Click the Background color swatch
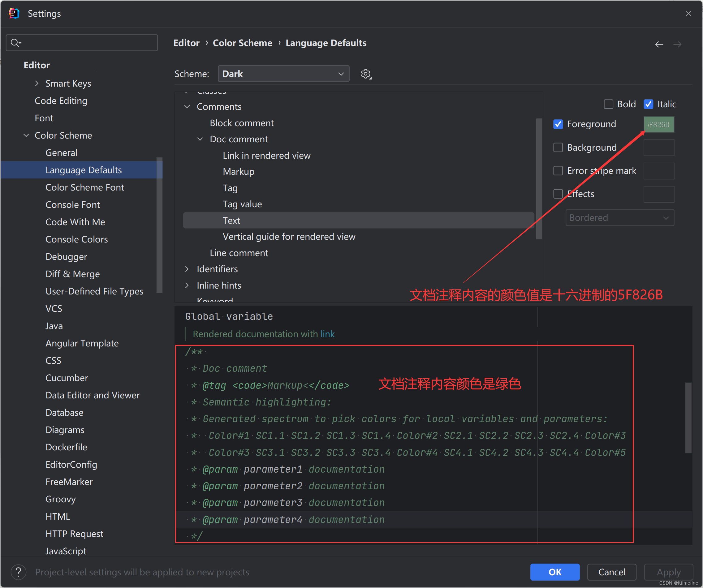The image size is (703, 588). (x=658, y=148)
